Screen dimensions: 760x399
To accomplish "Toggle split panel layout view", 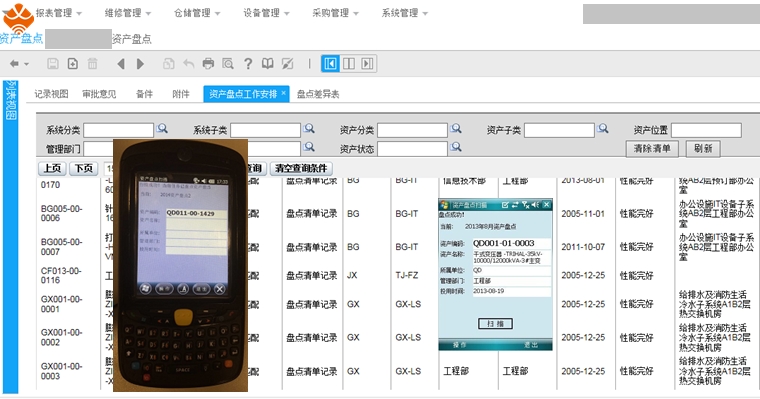I will [x=348, y=64].
